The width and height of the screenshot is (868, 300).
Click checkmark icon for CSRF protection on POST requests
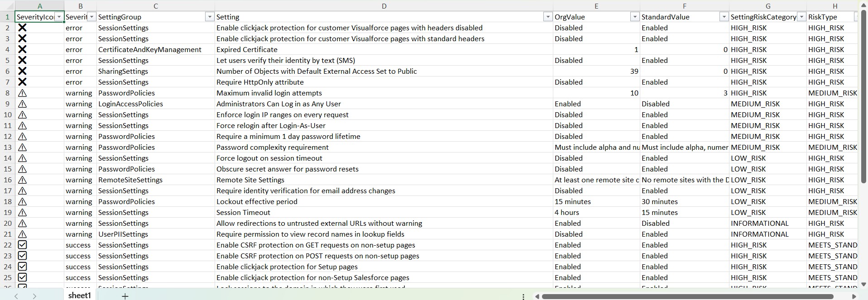click(x=22, y=256)
